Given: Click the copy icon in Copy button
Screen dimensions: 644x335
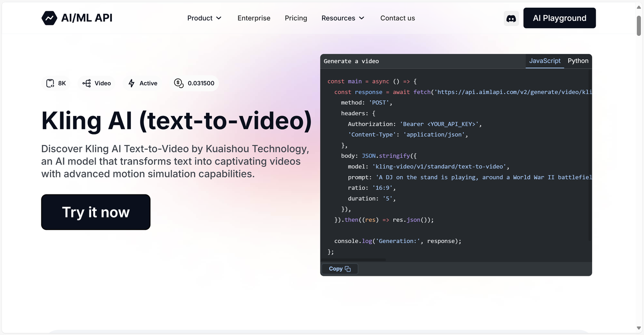Looking at the screenshot, I should point(348,269).
